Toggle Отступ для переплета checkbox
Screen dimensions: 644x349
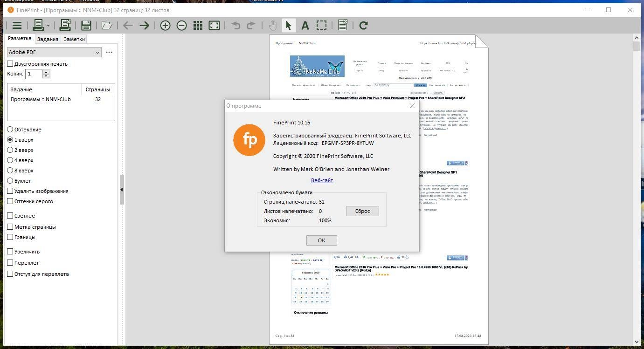[10, 274]
